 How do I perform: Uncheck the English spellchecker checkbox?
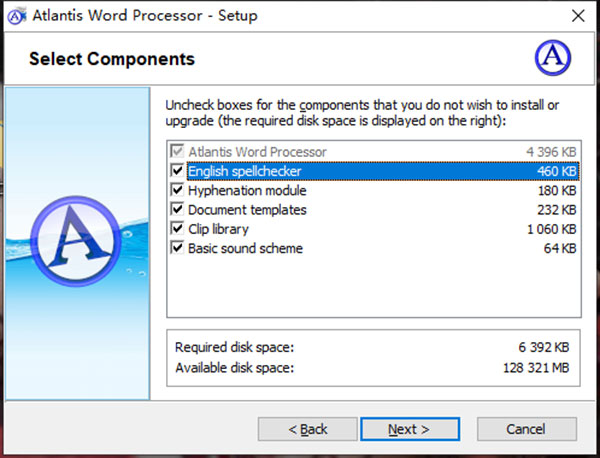tap(179, 172)
